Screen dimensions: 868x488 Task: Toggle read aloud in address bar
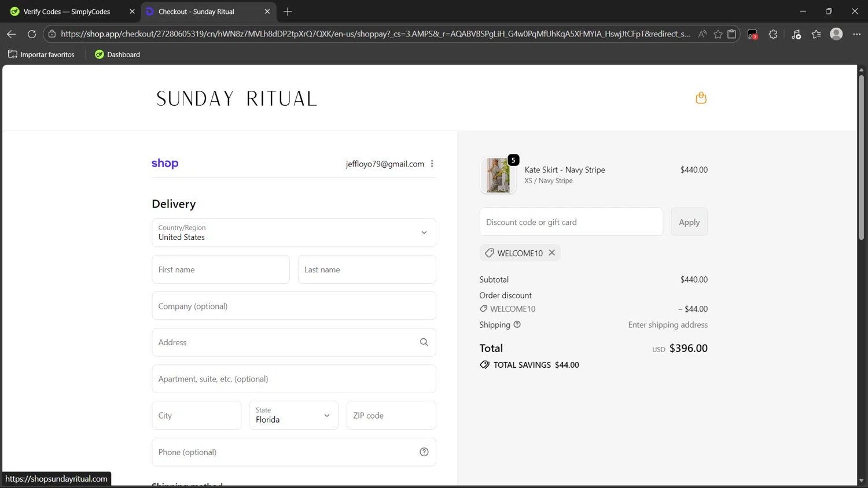click(702, 34)
